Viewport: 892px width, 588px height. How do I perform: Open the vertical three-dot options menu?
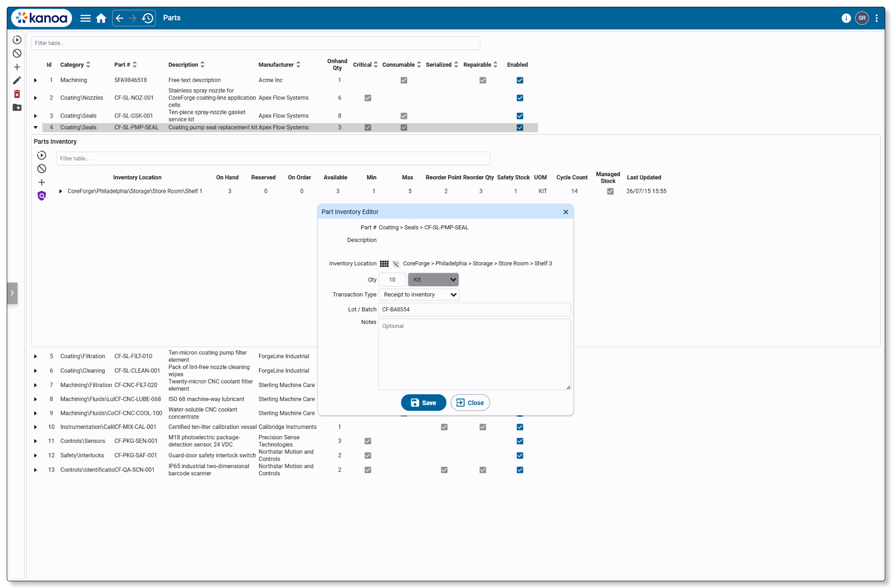coord(876,18)
